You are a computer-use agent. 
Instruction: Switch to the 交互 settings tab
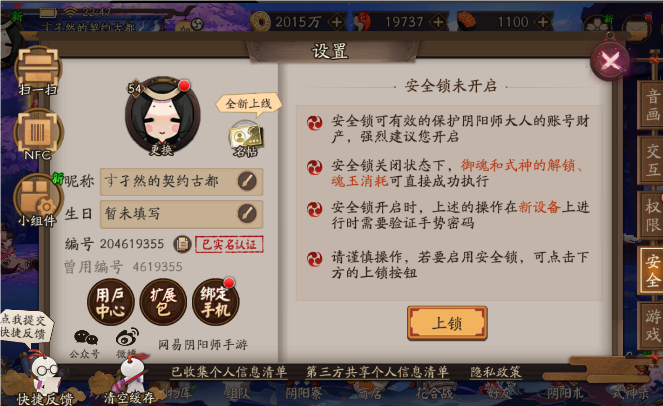[x=652, y=160]
